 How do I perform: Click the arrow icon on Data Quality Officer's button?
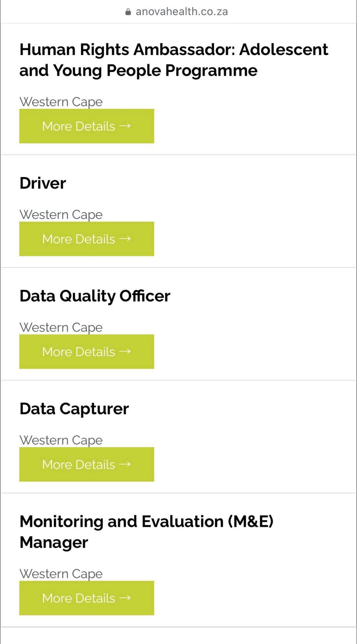(x=125, y=351)
